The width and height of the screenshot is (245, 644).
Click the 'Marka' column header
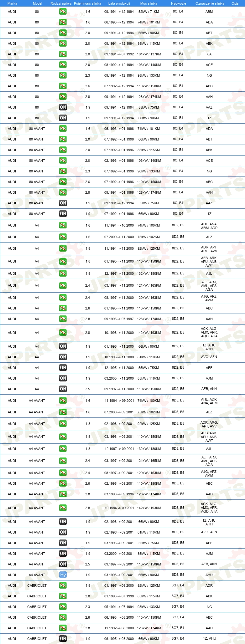[x=12, y=3]
